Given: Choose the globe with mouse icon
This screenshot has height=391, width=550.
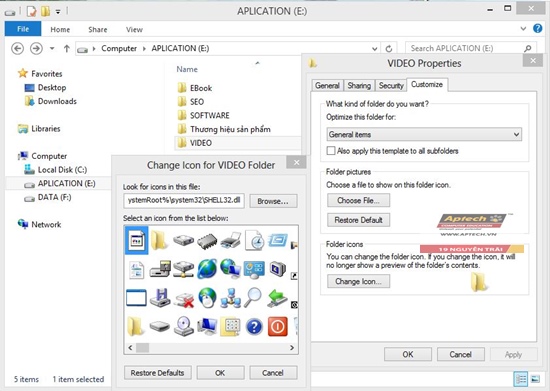Looking at the screenshot, I should (x=207, y=298).
